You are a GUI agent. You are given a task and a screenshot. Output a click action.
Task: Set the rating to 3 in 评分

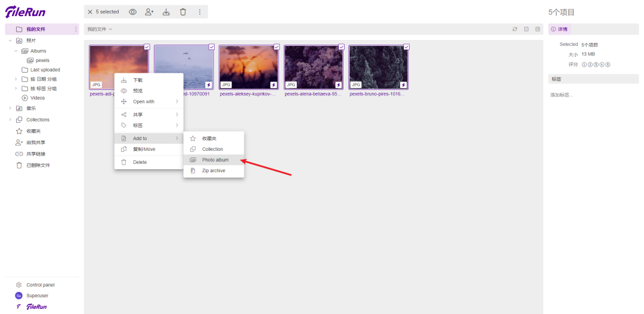click(596, 64)
